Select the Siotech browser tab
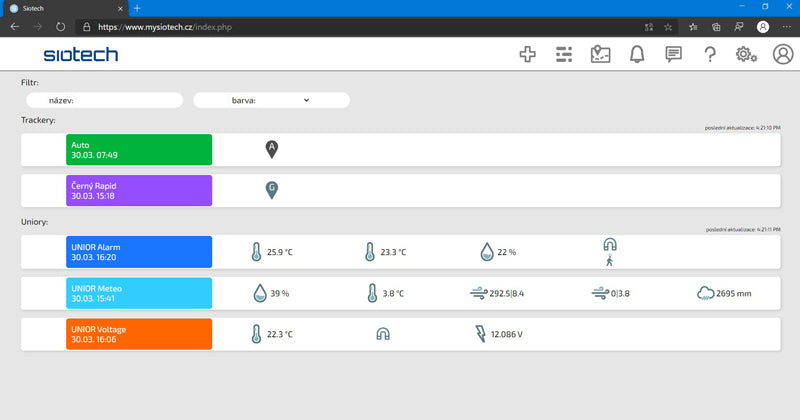This screenshot has height=420, width=800. pos(64,9)
